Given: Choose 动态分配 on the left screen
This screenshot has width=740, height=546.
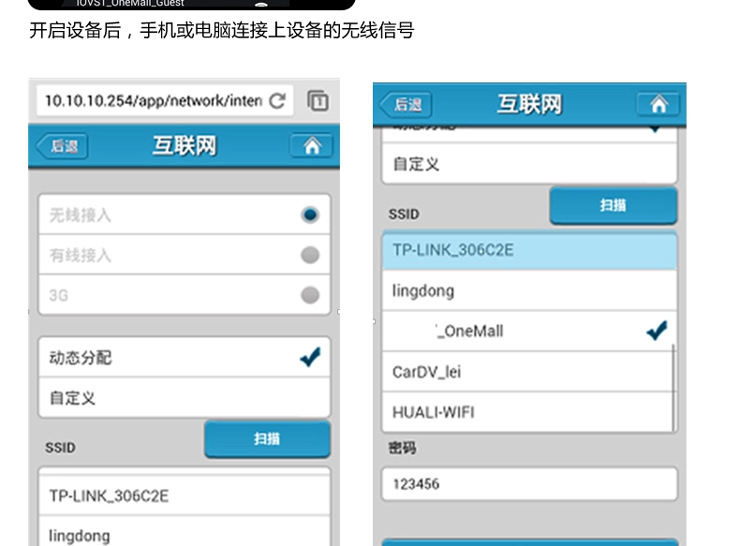Looking at the screenshot, I should (184, 357).
